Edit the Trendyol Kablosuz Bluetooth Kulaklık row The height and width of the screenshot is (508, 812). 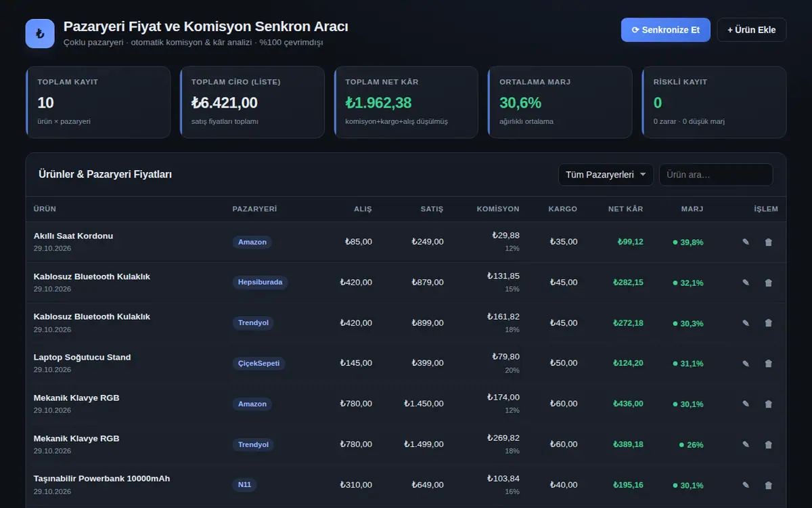746,323
